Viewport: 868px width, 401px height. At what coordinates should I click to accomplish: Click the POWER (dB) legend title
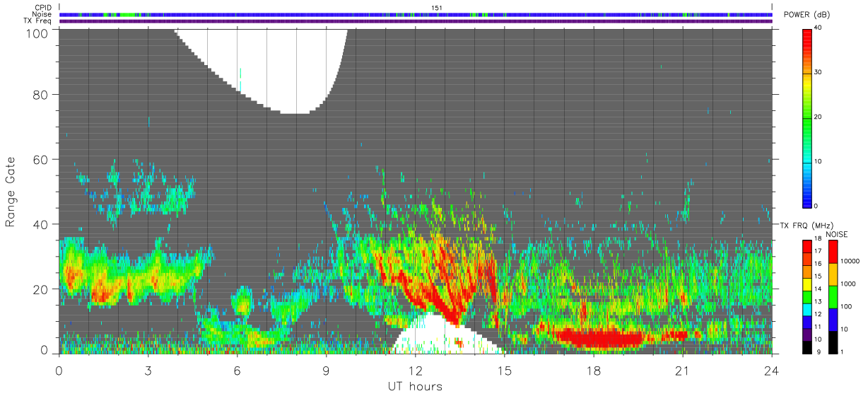807,15
